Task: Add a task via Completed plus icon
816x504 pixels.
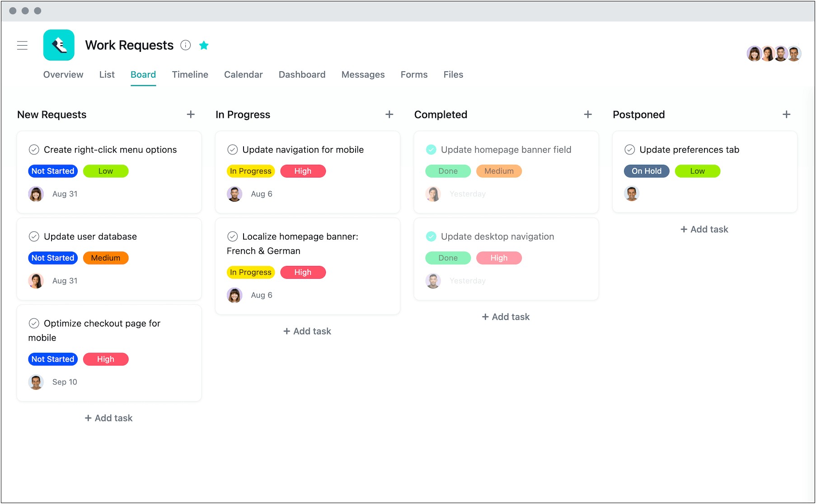Action: (588, 114)
